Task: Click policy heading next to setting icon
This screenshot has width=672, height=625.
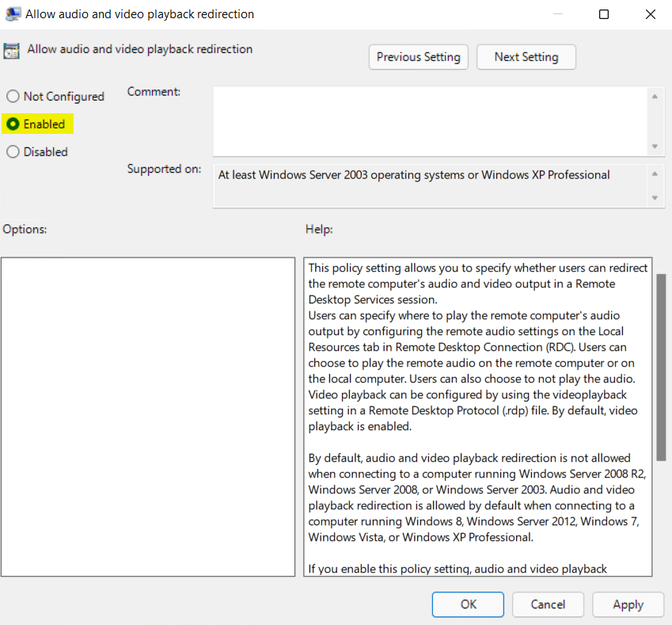Action: point(140,49)
